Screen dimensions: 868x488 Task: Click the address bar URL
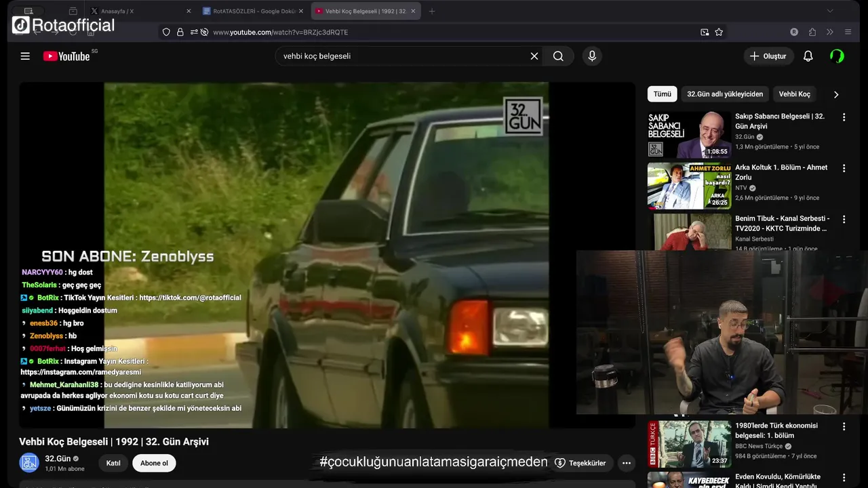(x=281, y=32)
